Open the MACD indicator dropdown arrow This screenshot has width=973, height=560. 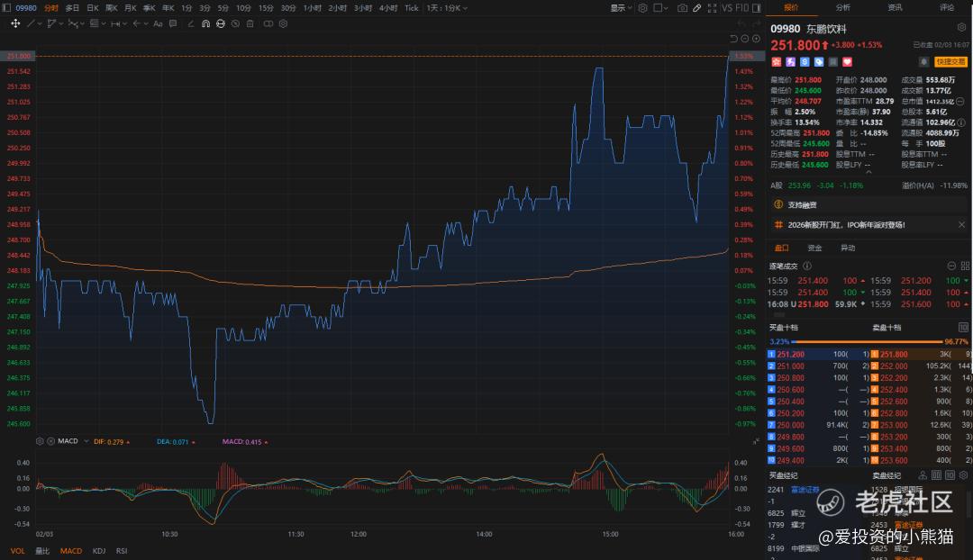[x=86, y=441]
